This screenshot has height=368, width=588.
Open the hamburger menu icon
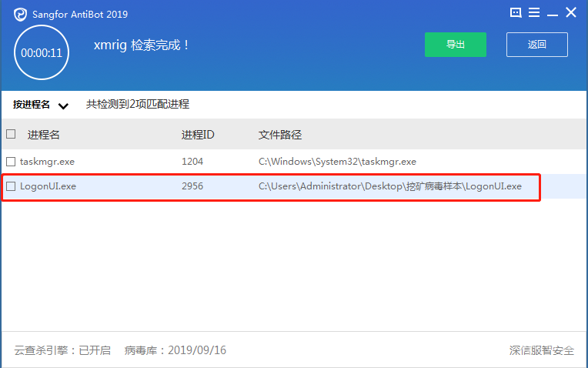point(534,13)
